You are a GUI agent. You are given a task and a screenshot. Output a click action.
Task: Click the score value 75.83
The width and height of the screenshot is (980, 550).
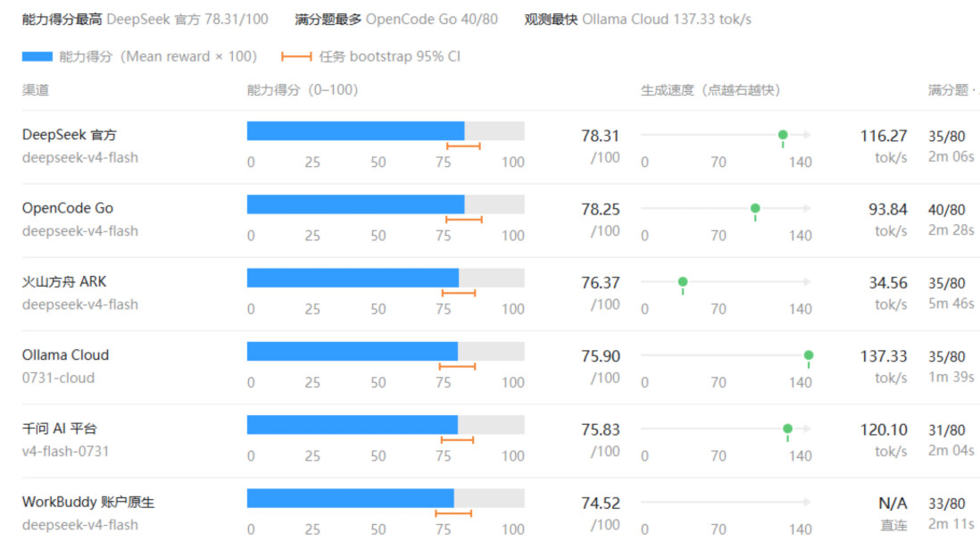tap(600, 429)
